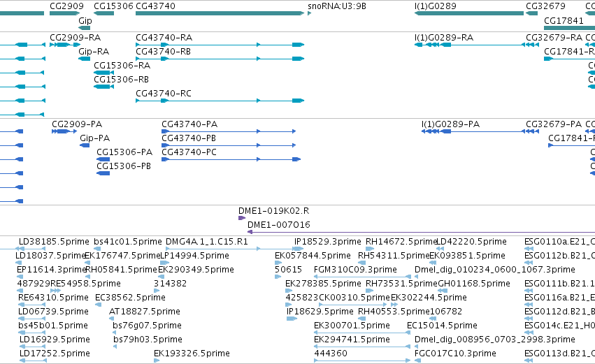The width and height of the screenshot is (595, 364).
Task: Click the CG32679 gene label
Action: tap(545, 6)
